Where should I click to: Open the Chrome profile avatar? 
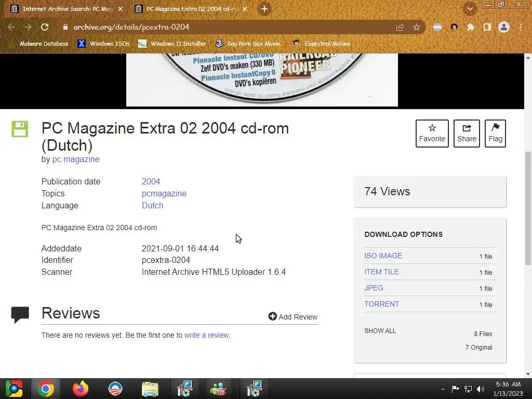[504, 27]
